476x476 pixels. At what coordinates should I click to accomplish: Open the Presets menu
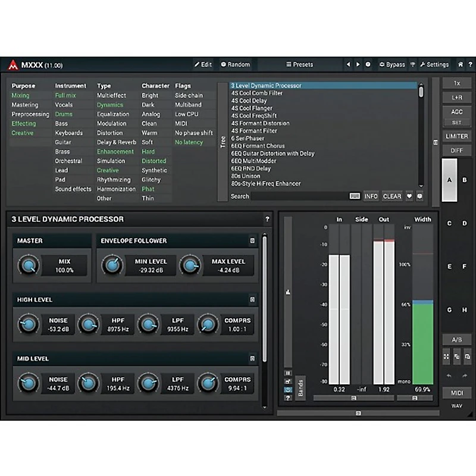point(299,64)
